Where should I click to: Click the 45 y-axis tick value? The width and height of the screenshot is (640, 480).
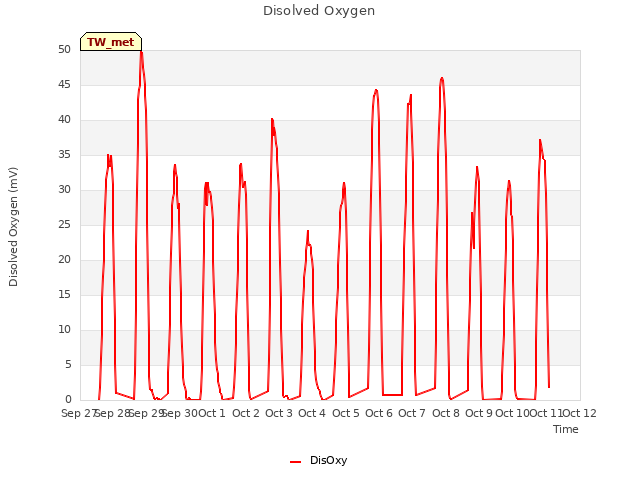click(64, 84)
